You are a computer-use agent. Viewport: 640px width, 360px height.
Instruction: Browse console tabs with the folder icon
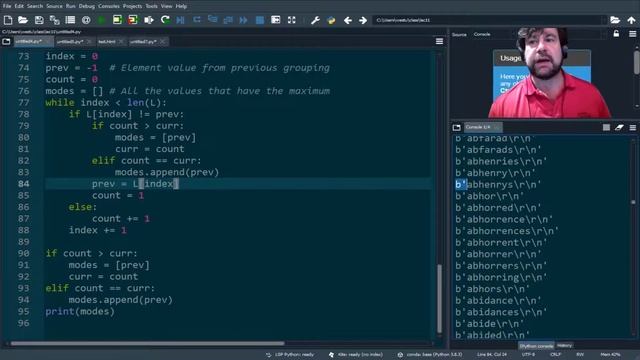click(457, 127)
